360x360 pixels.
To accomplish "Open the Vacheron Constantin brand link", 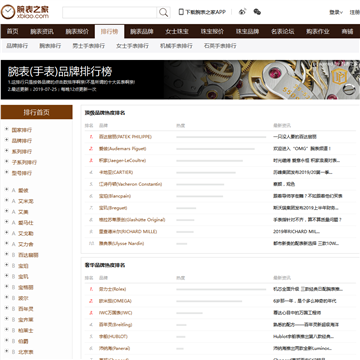I will (130, 184).
